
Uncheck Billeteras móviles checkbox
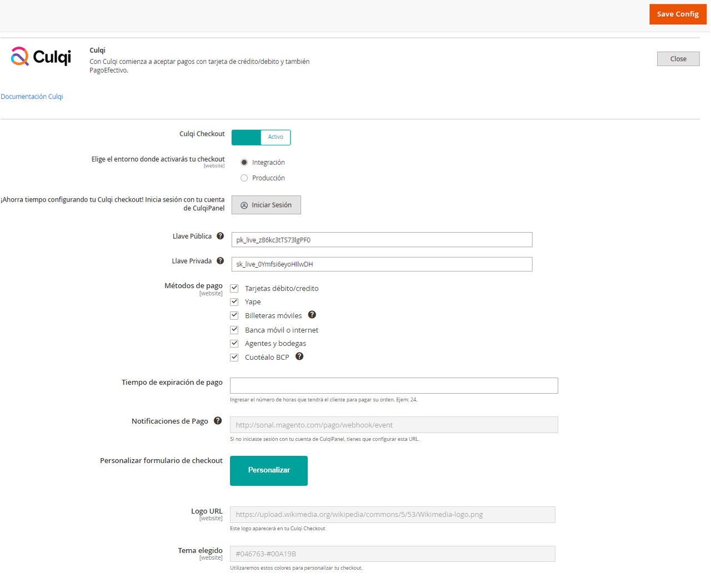click(234, 315)
